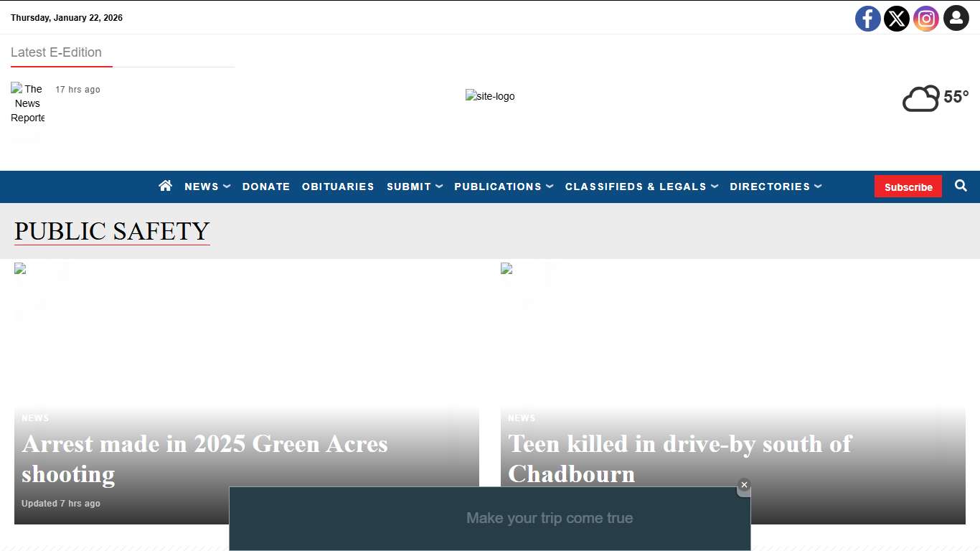Open the Directories dropdown
The height and width of the screenshot is (551, 980).
pos(775,187)
